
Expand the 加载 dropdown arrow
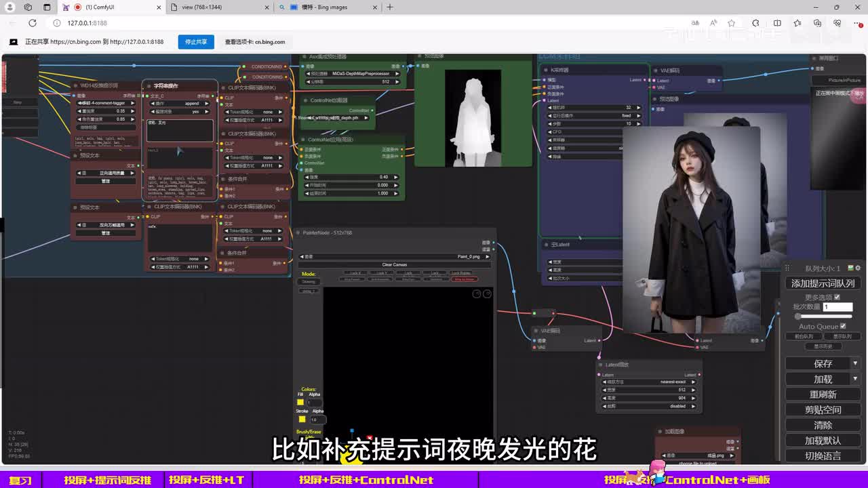tap(855, 379)
